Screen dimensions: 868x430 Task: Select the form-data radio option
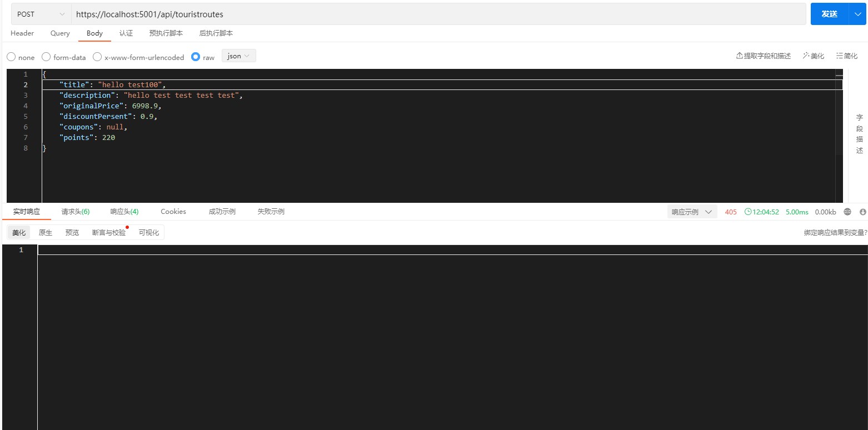click(46, 57)
